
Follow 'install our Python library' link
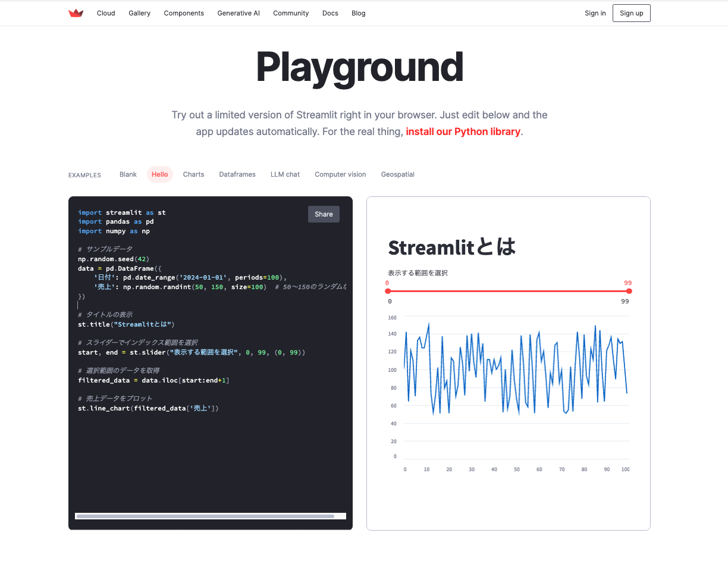click(463, 131)
